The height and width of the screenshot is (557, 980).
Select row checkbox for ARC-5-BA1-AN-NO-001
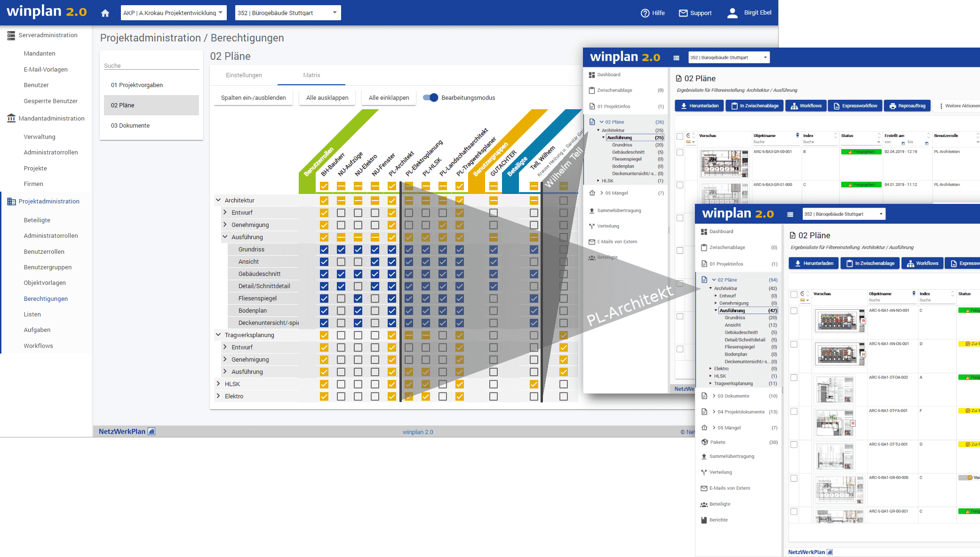click(794, 311)
